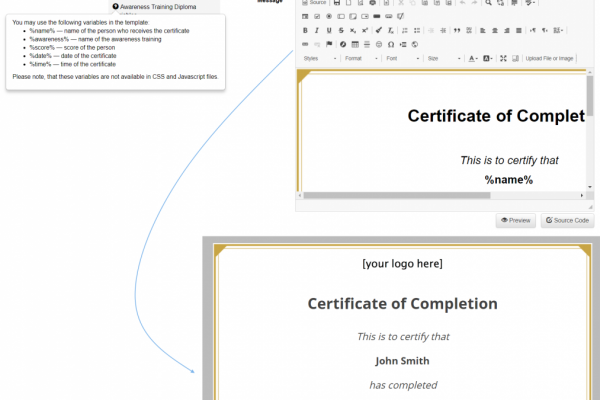The width and height of the screenshot is (600, 400).
Task: Insert special character omega symbol
Action: click(x=390, y=45)
